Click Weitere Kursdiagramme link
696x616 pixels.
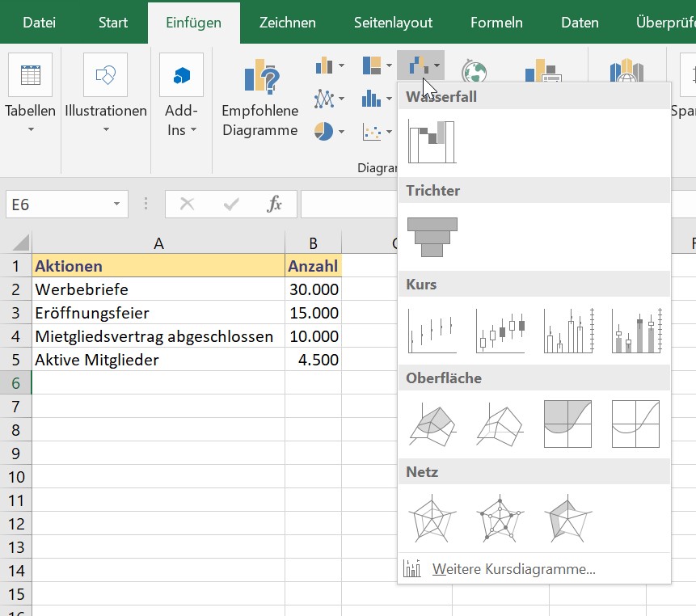tap(516, 568)
